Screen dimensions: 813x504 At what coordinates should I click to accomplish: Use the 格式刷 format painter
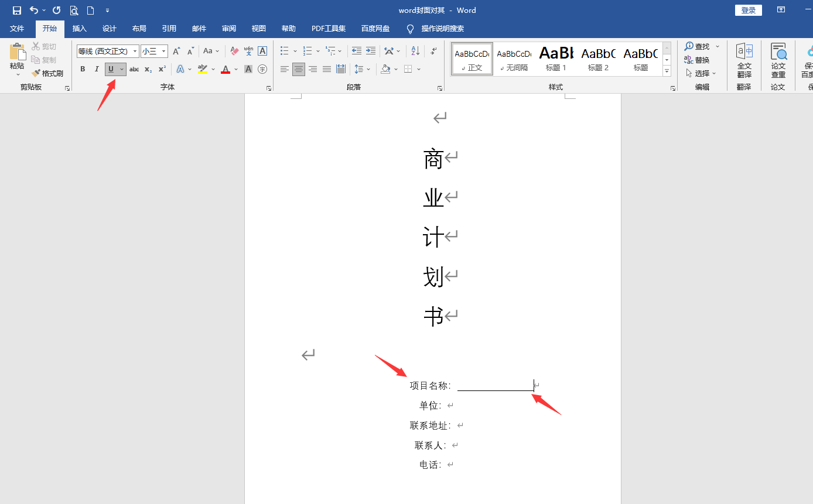47,73
